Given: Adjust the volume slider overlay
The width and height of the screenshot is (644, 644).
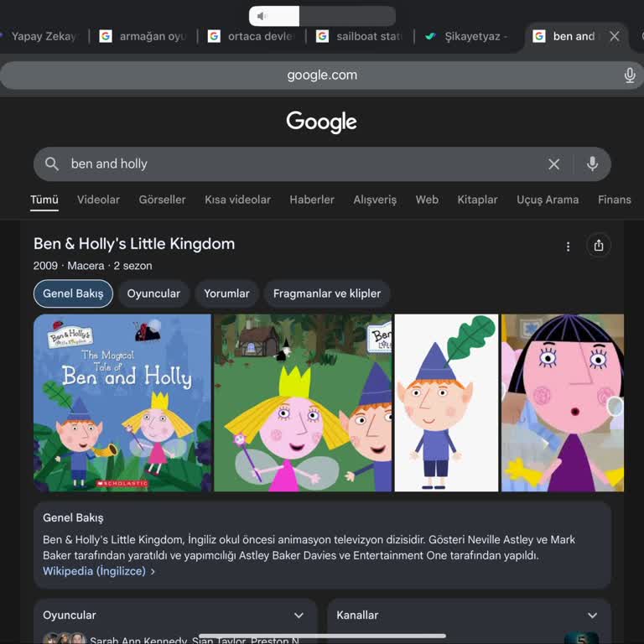Looking at the screenshot, I should point(322,16).
